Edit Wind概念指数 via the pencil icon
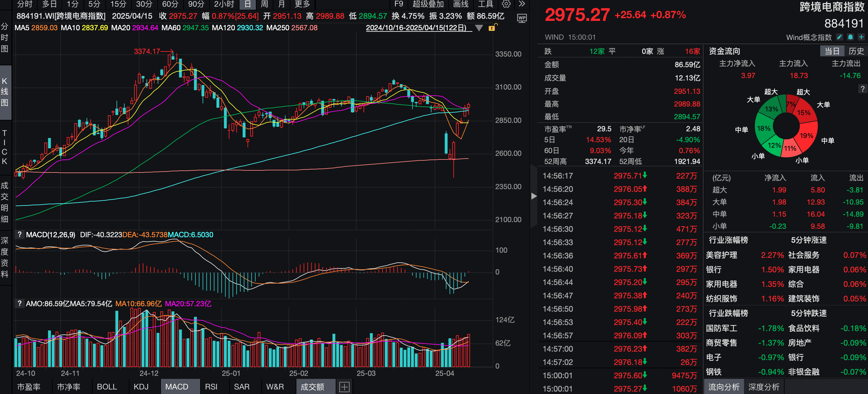Image resolution: width=868 pixels, height=394 pixels. [x=840, y=38]
